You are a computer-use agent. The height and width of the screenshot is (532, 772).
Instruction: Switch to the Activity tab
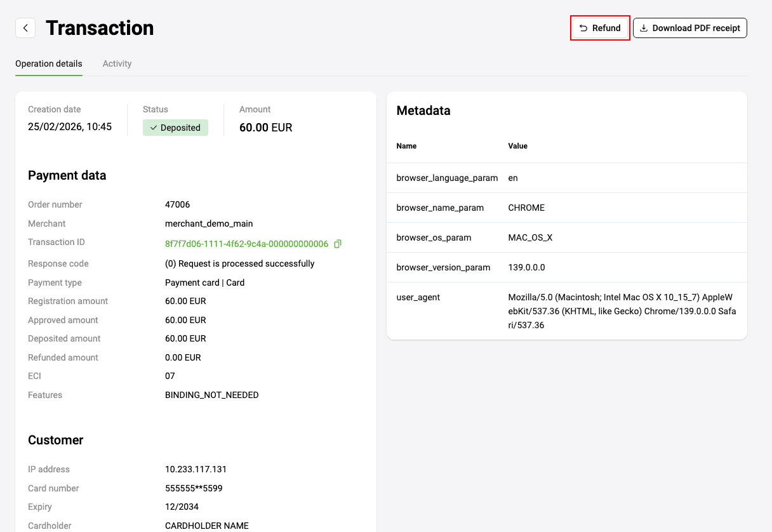(117, 63)
